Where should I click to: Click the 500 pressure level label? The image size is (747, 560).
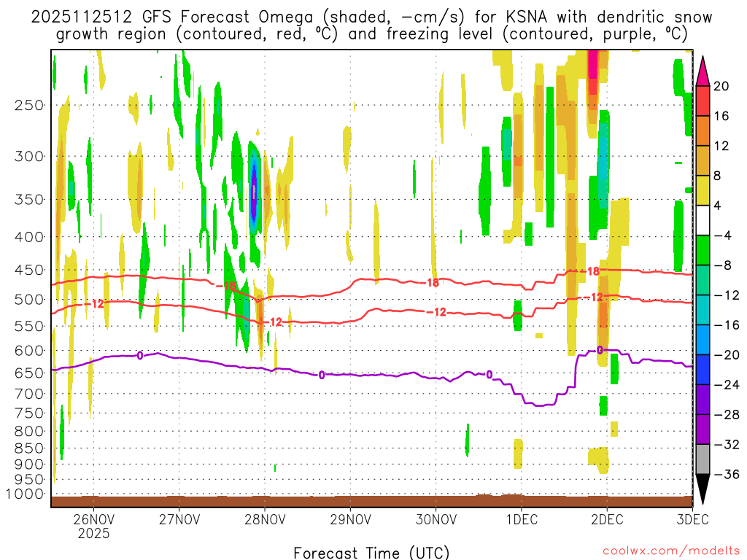coord(29,300)
